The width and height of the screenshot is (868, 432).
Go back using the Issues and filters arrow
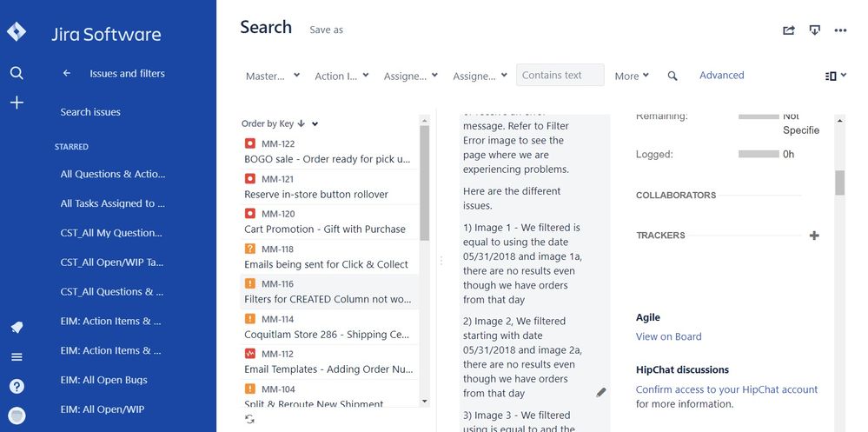tap(66, 73)
